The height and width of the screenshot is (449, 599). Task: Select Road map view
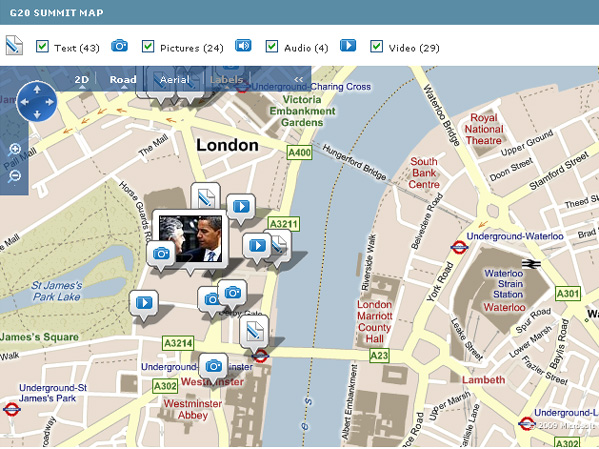coord(123,79)
